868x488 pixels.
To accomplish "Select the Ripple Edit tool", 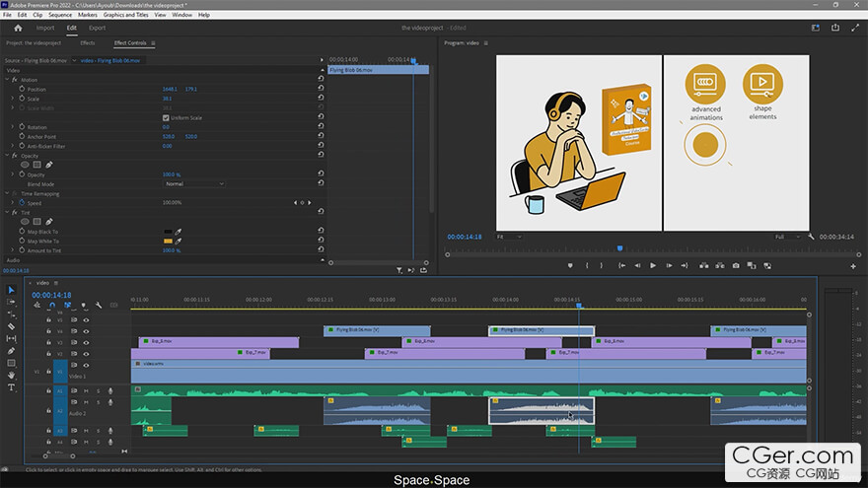I will pos(11,314).
